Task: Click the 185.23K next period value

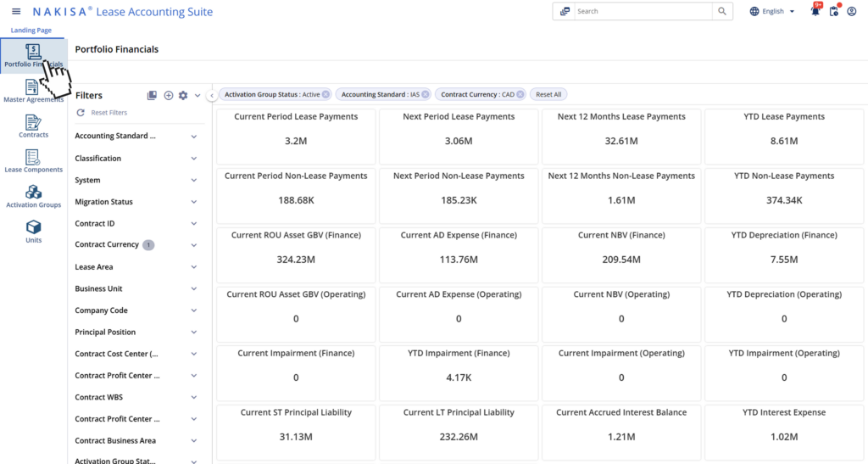Action: pyautogui.click(x=459, y=200)
